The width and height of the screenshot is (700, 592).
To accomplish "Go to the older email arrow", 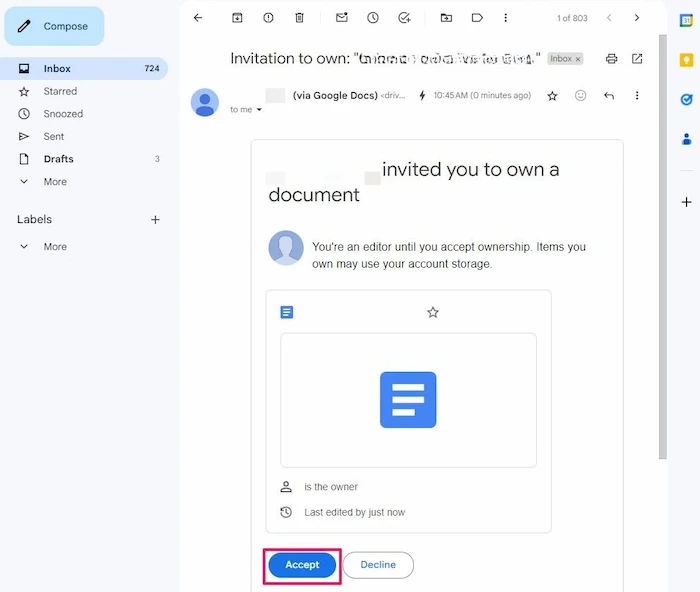I will pyautogui.click(x=637, y=18).
